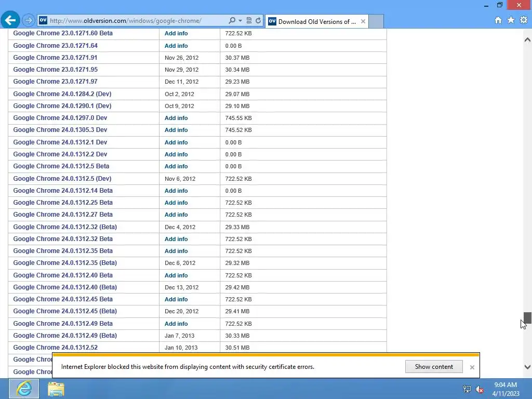Viewport: 532px width, 399px height.
Task: Dismiss the security certificate notification bar
Action: (472, 367)
